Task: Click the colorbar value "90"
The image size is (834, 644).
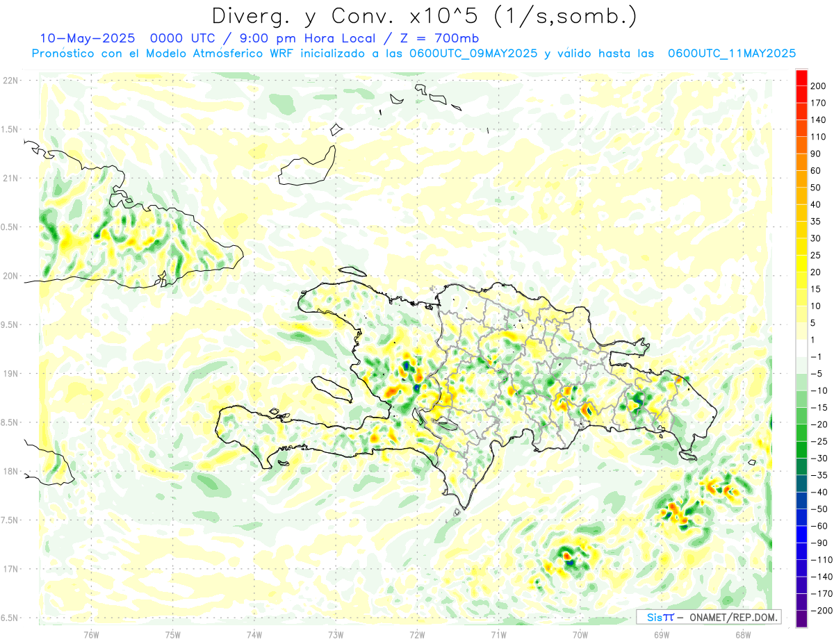Action: (x=816, y=154)
